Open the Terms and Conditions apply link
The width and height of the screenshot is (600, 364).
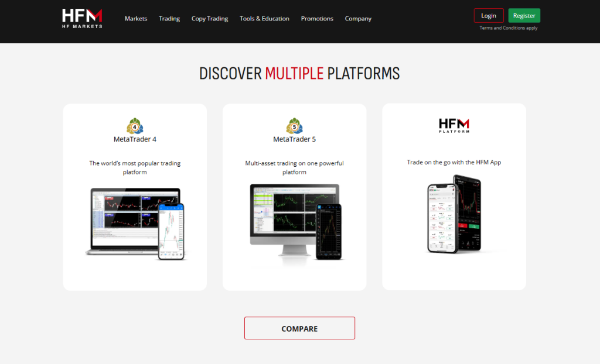pos(508,28)
